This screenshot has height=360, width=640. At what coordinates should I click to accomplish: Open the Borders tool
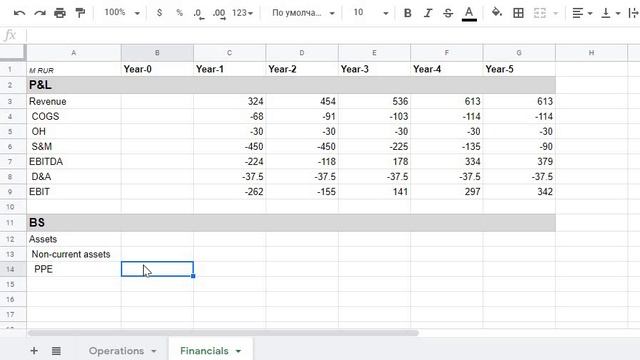[518, 13]
